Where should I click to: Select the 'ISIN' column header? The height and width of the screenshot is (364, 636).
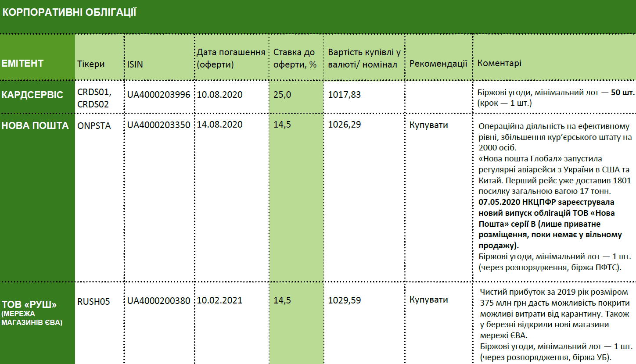135,64
